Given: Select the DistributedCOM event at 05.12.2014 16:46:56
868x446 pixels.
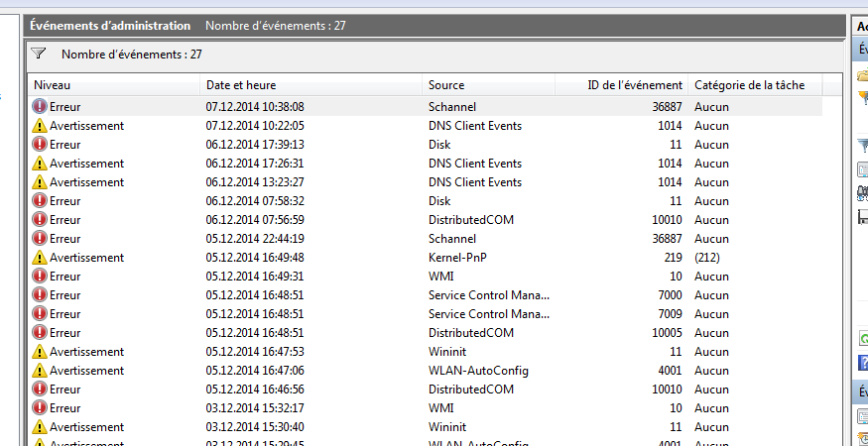Looking at the screenshot, I should point(471,390).
